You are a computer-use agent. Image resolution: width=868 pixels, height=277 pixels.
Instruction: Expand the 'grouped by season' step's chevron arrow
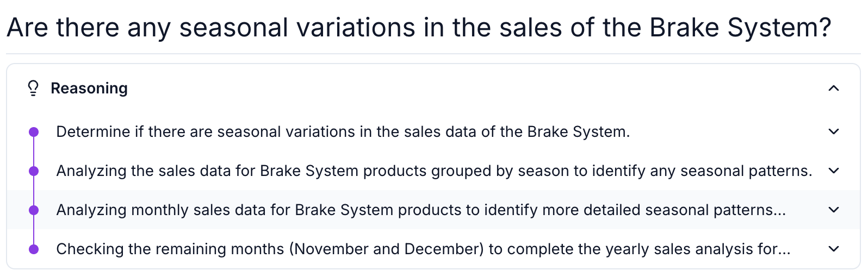click(x=833, y=171)
